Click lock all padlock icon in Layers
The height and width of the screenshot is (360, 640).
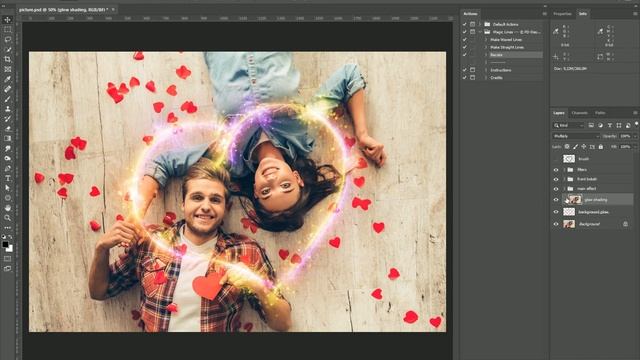point(601,147)
